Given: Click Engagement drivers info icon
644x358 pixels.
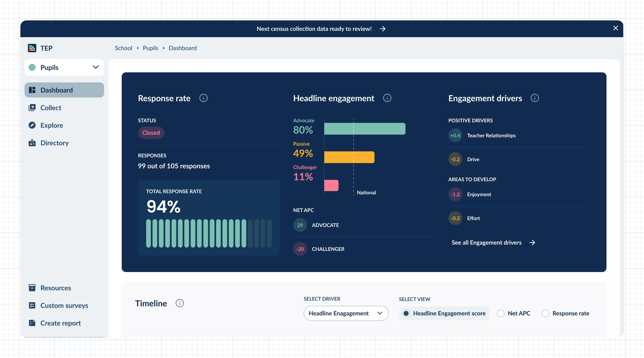Looking at the screenshot, I should (534, 98).
